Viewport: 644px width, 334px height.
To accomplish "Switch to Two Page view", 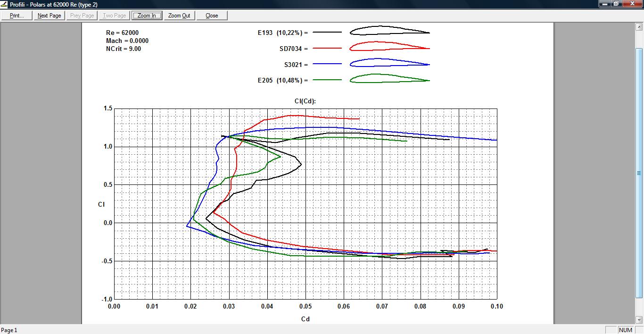I will point(115,16).
